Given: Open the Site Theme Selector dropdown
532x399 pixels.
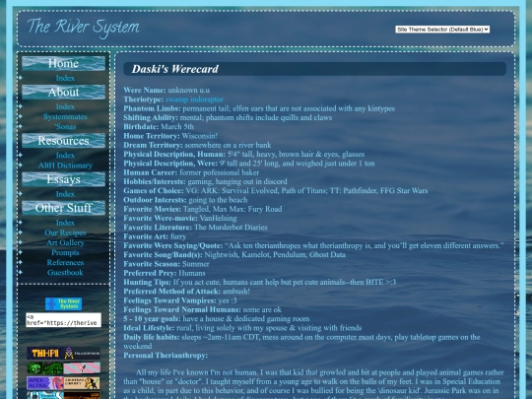Looking at the screenshot, I should click(442, 30).
